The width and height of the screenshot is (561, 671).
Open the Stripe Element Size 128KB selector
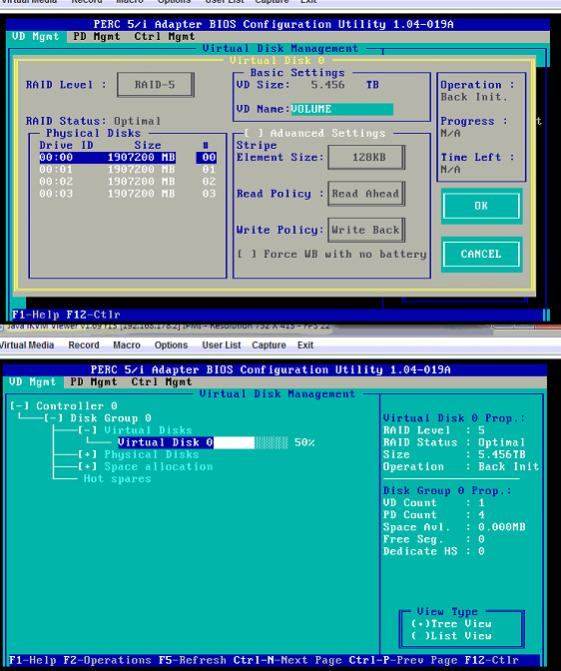366,157
